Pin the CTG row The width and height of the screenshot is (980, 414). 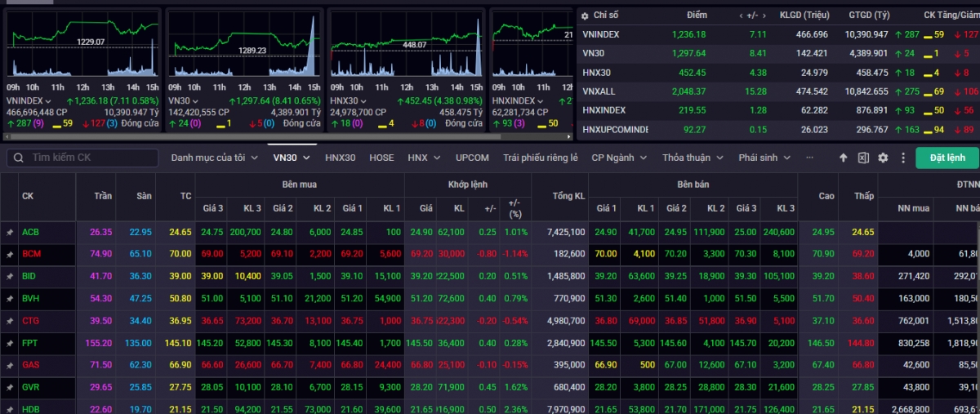[x=10, y=321]
